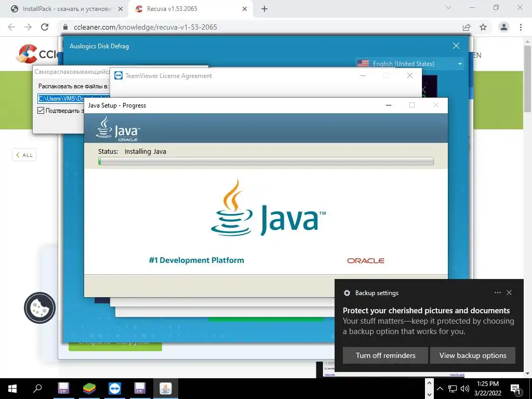This screenshot has height=399, width=532.
Task: Close the TeamViewer License Agreement window
Action: [x=410, y=76]
